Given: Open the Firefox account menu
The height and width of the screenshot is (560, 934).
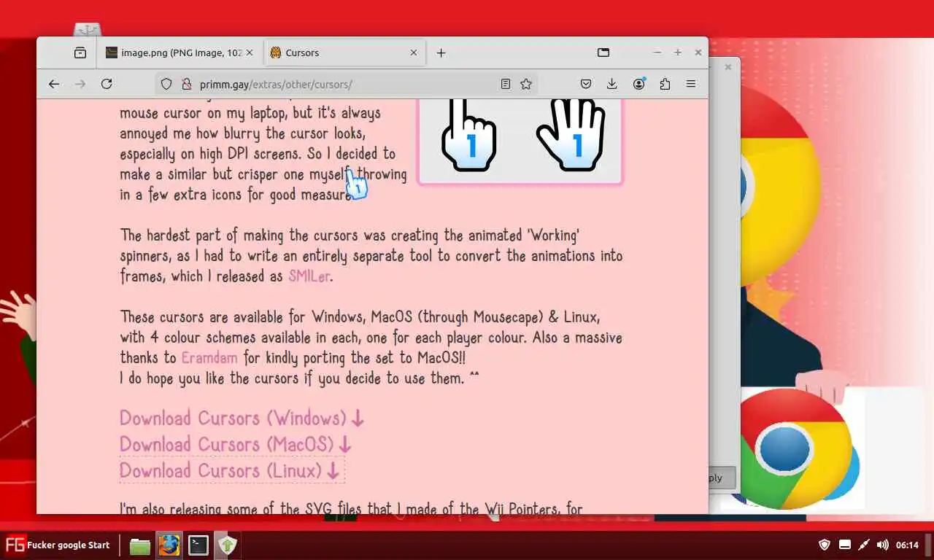Looking at the screenshot, I should 639,84.
